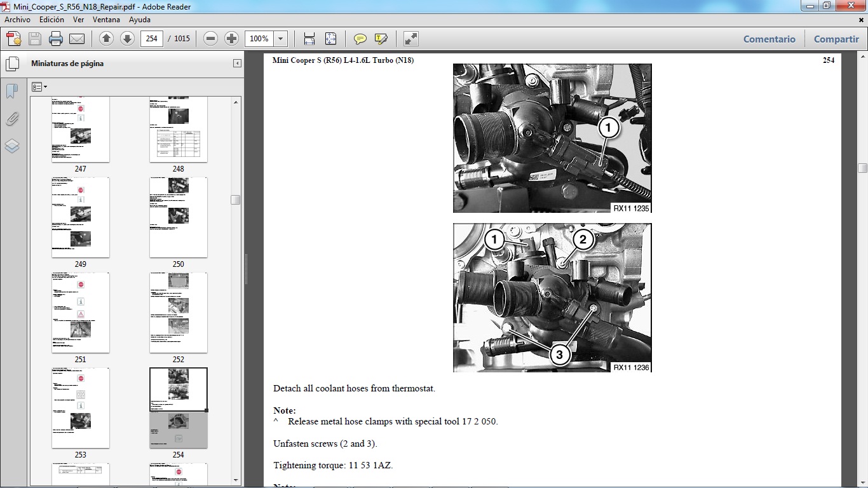Select the highlight text tool
The image size is (868, 488).
point(381,39)
